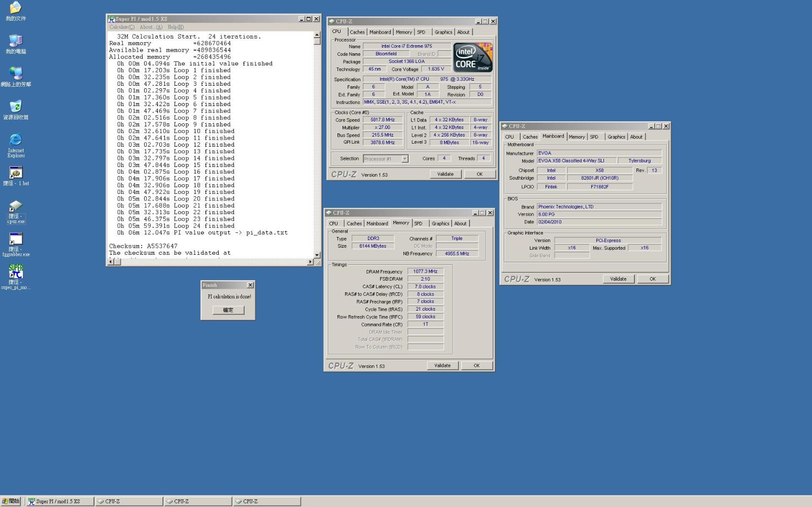Confirm the PI calculation is done dialog
This screenshot has width=812, height=507.
(228, 310)
